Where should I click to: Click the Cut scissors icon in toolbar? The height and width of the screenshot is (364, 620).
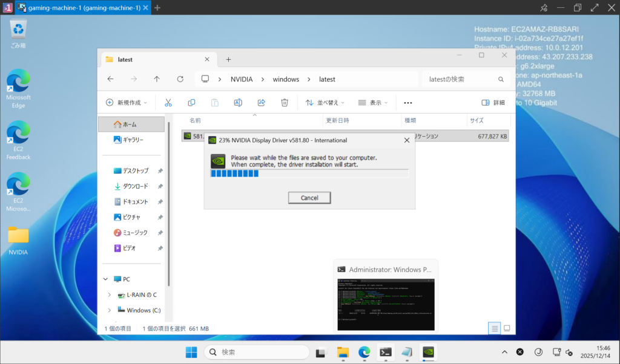click(x=168, y=103)
